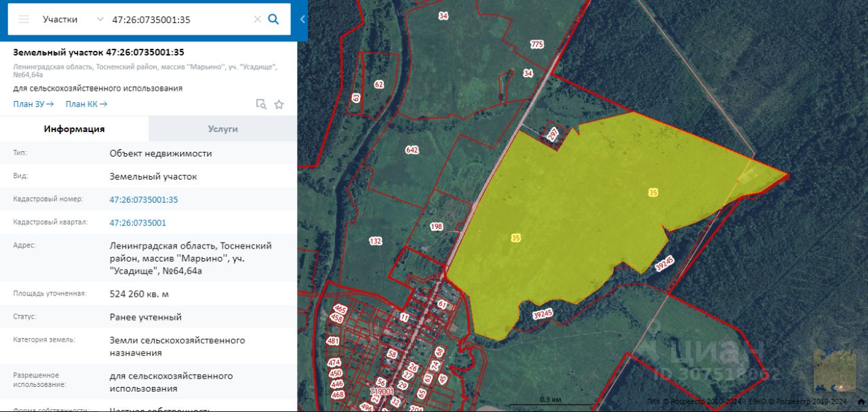The image size is (868, 412).
Task: Switch to the Услуги tab
Action: (x=222, y=129)
